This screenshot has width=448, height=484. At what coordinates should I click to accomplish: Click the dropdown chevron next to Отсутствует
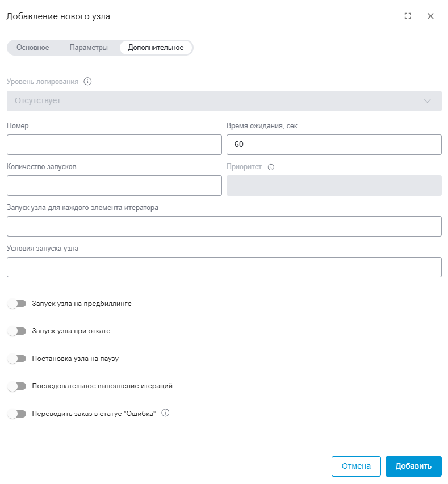click(428, 101)
